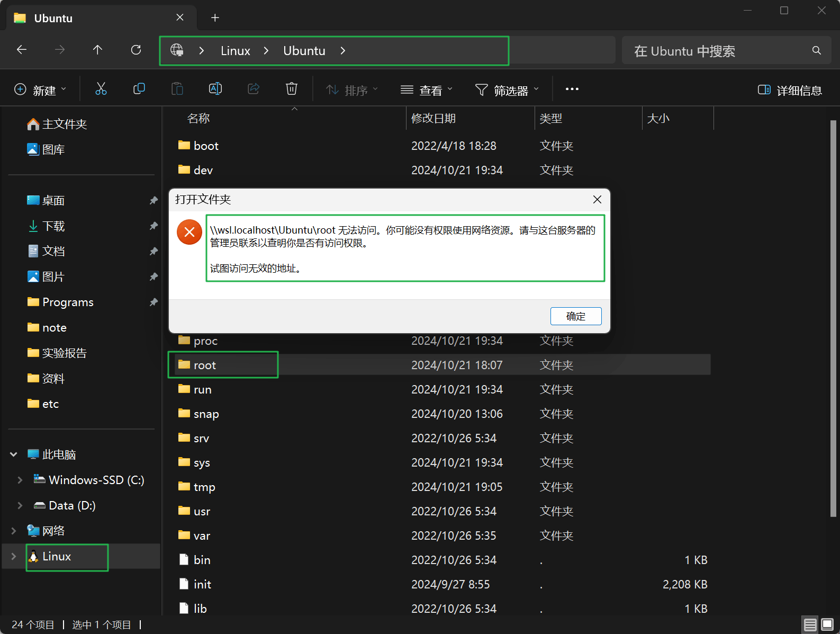
Task: Click Ubuntu breadcrumb in address bar
Action: (x=304, y=51)
